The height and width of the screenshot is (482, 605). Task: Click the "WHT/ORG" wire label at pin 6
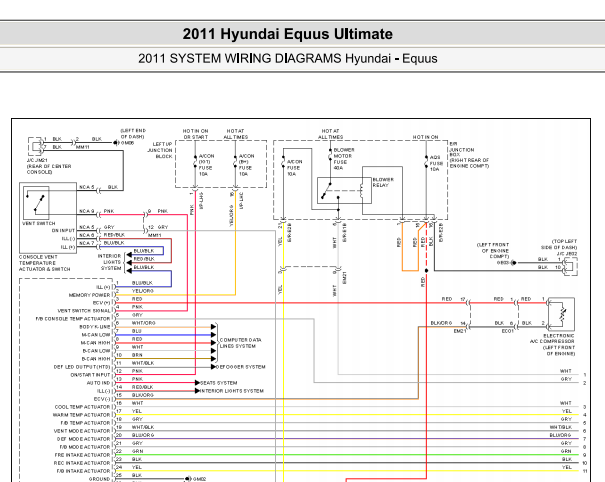tap(144, 323)
